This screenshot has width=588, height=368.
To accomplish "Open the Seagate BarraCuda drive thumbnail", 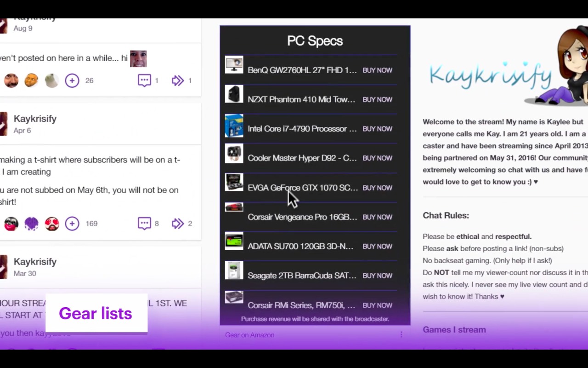I will tap(234, 270).
